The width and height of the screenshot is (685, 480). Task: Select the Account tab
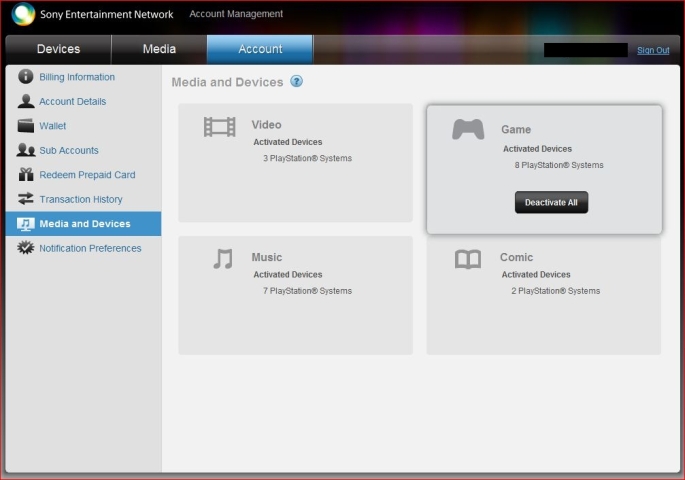[x=260, y=49]
